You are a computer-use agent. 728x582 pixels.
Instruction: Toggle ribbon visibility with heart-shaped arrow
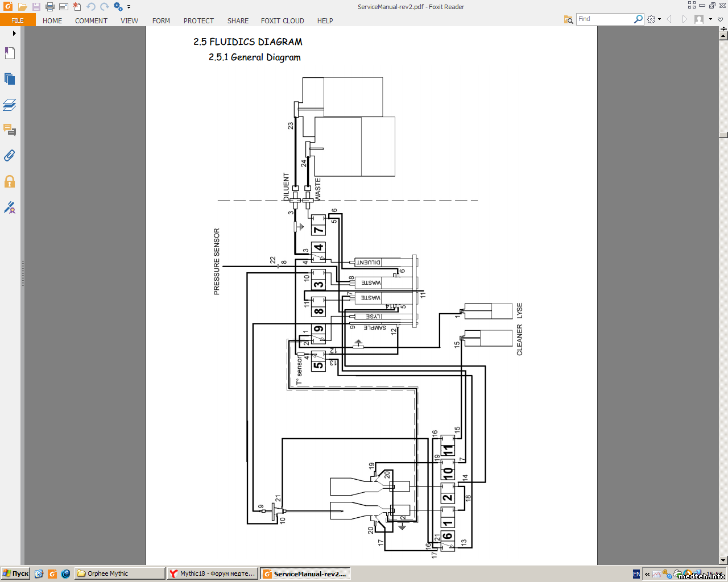point(721,19)
